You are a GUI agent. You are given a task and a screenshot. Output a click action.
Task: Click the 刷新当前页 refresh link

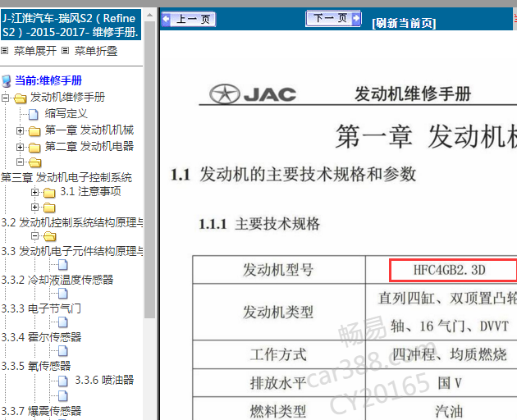[x=404, y=23]
